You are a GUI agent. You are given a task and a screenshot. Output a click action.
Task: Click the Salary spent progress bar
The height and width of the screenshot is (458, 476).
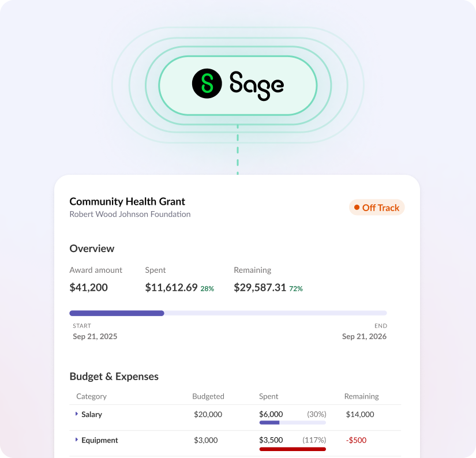pyautogui.click(x=293, y=423)
